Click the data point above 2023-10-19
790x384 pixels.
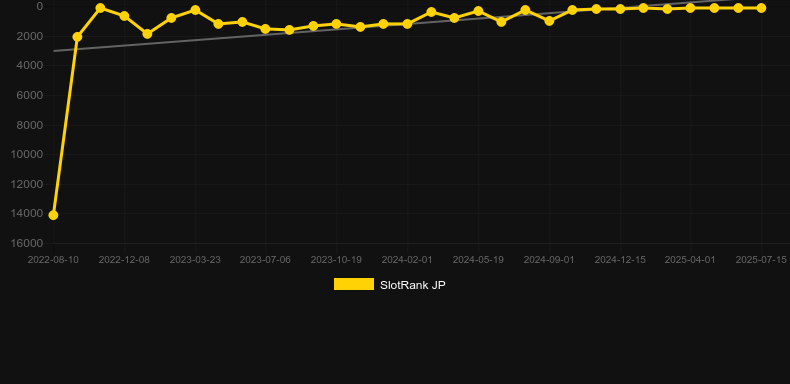point(336,24)
